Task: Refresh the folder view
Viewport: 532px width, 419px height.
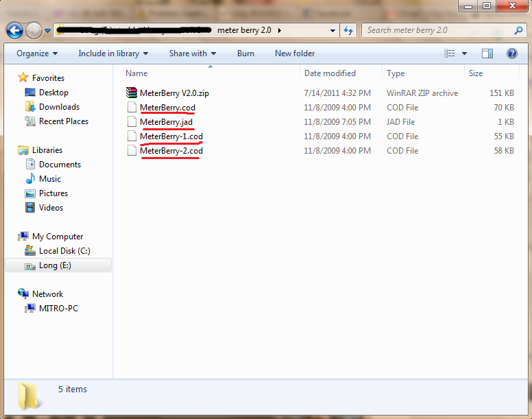Action: [x=348, y=31]
